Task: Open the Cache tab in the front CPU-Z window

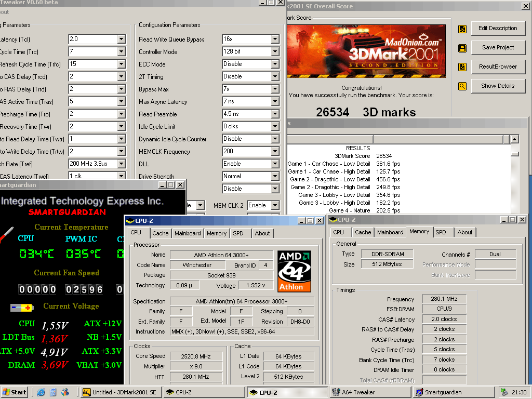Action: (x=160, y=233)
